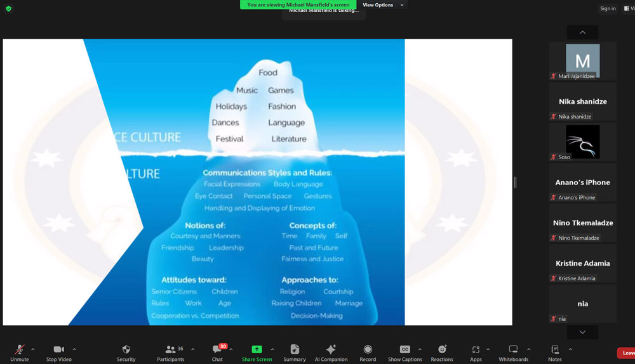Click the red Leave button
This screenshot has width=635, height=364.
626,353
